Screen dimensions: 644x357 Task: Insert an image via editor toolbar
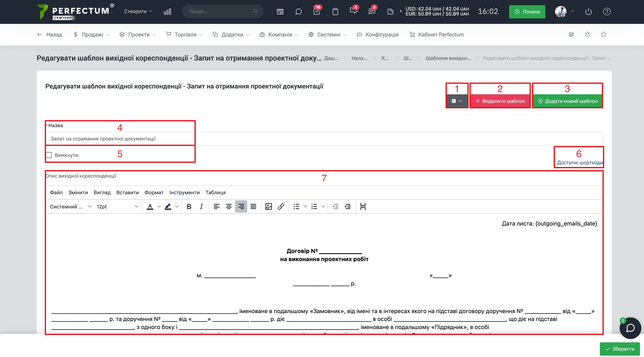click(268, 206)
